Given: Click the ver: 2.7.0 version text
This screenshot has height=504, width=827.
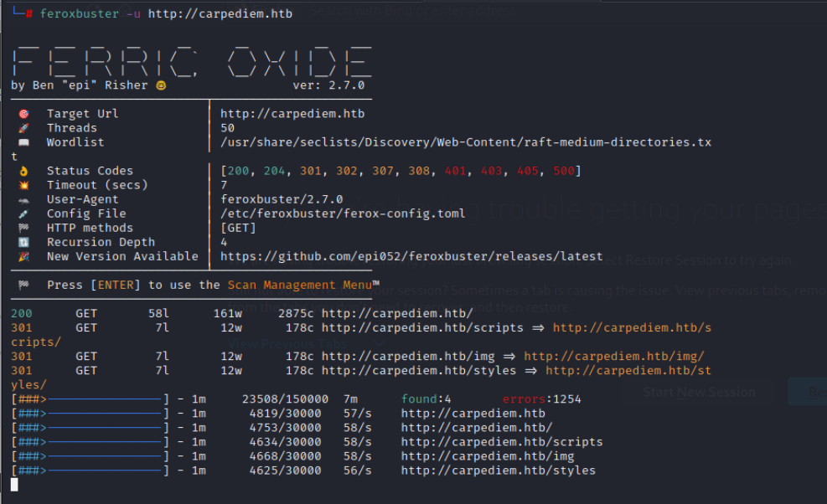Looking at the screenshot, I should (x=328, y=85).
